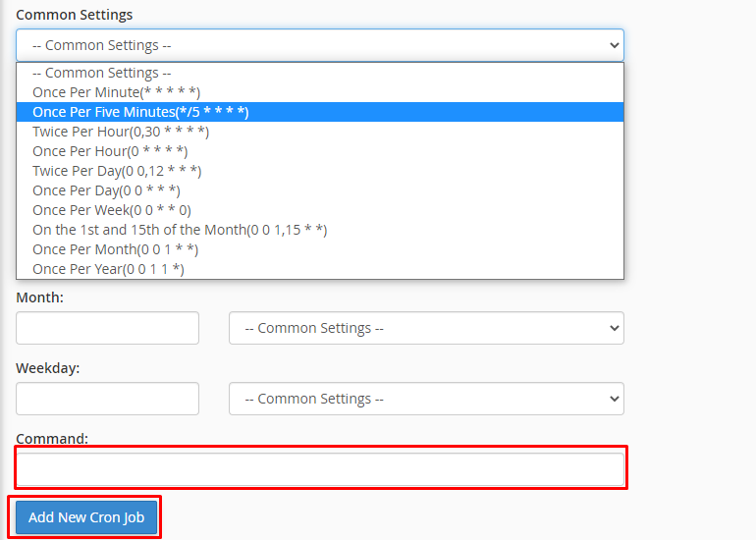Pick Once Per Hour option

coord(110,151)
